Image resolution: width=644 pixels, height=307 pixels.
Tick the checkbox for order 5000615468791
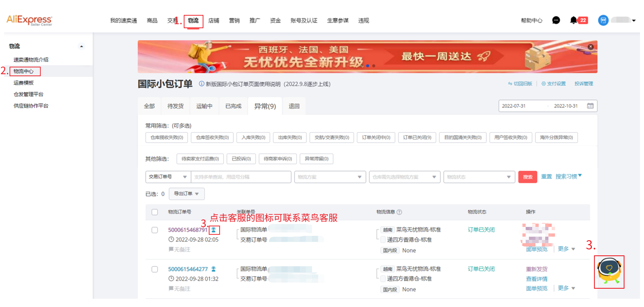(154, 230)
